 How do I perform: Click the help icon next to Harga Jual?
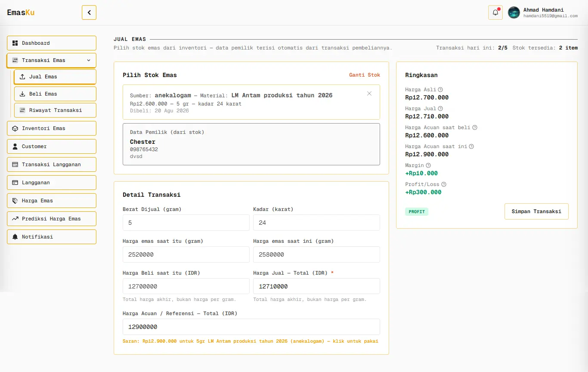[x=440, y=108]
